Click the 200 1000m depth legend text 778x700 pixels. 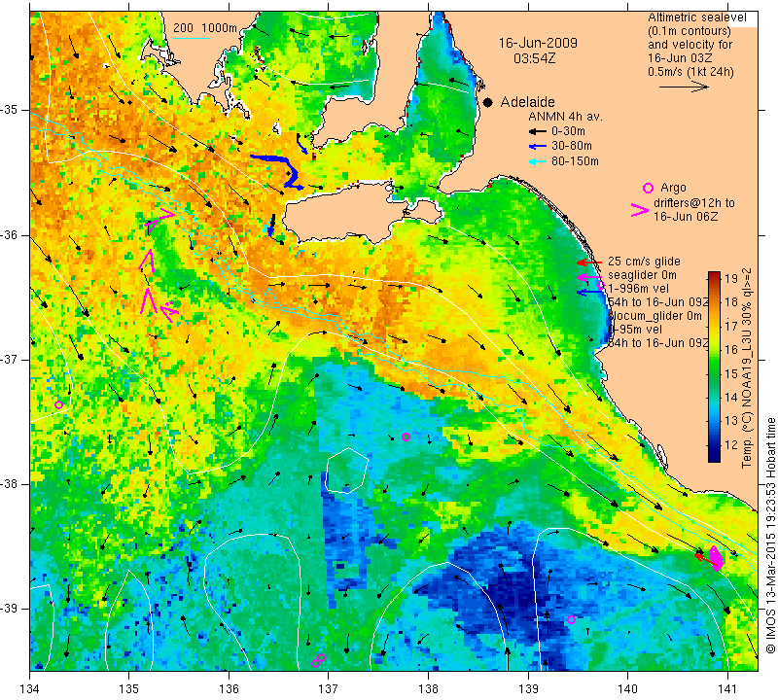coord(205,28)
